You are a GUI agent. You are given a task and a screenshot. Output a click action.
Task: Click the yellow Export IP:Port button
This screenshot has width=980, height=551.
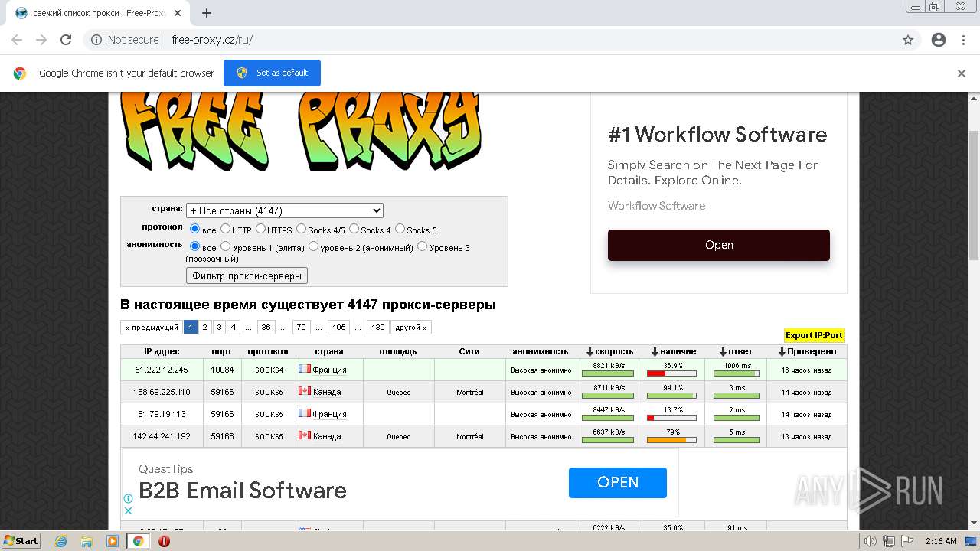(814, 335)
